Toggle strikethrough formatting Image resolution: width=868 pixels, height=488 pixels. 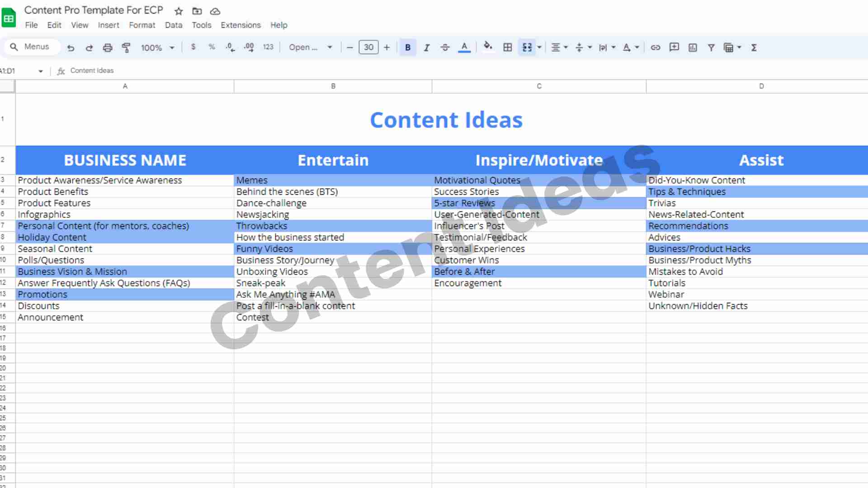(x=445, y=47)
